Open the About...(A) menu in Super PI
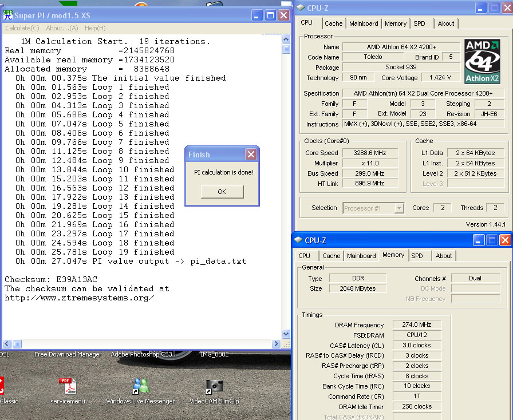513x420 pixels. coord(62,28)
